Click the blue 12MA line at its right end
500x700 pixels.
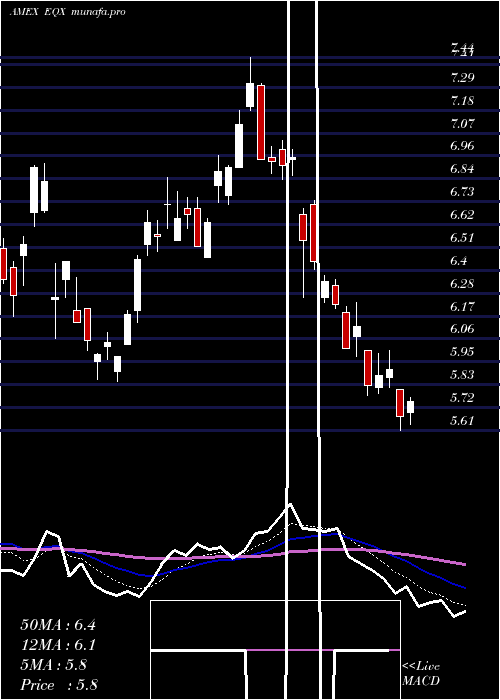coord(463,587)
